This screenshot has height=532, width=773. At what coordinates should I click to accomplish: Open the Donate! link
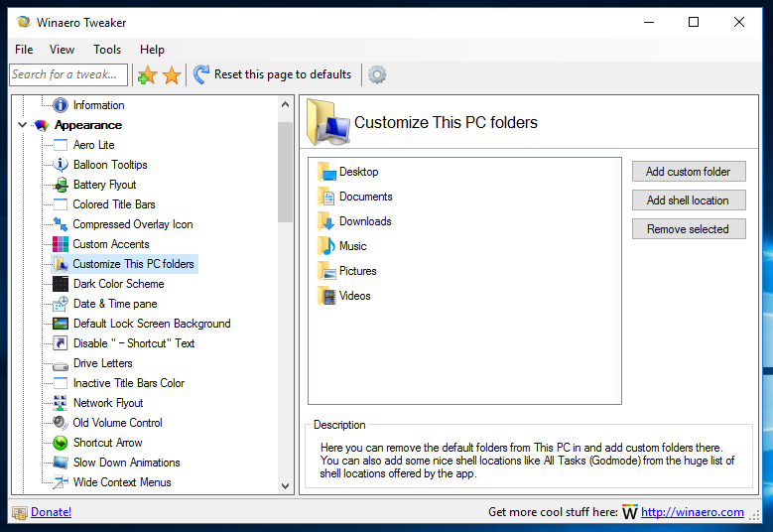coord(52,512)
